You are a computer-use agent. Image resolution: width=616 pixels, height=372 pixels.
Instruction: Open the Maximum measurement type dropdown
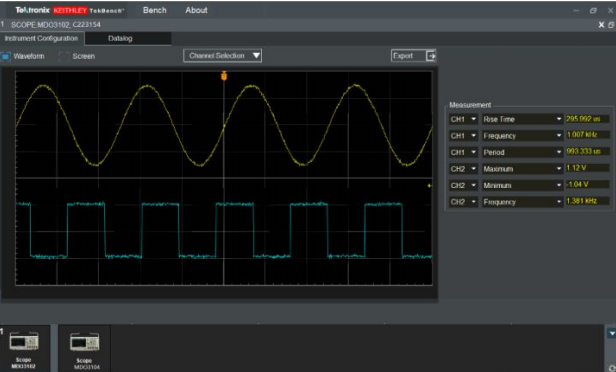coord(522,169)
